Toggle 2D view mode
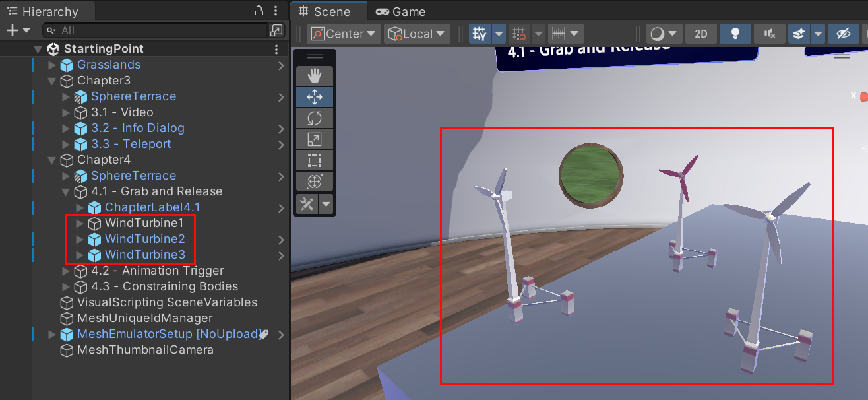This screenshot has height=400, width=868. 701,34
